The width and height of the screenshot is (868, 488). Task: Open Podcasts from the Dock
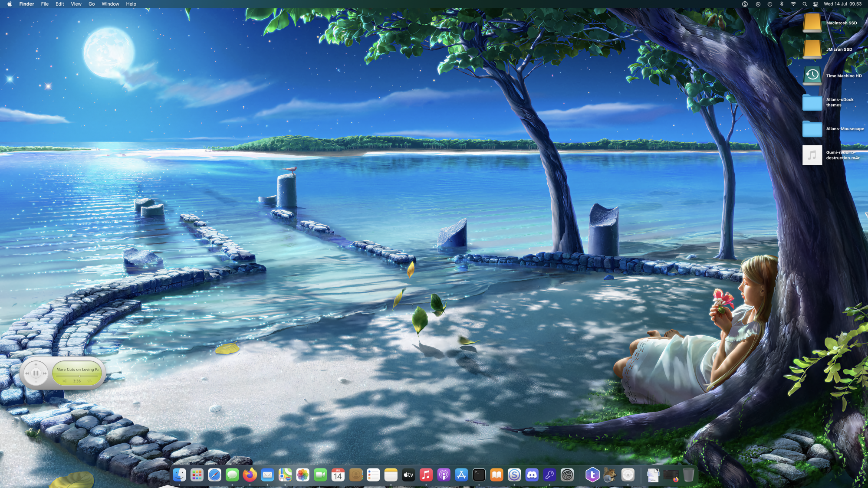point(444,475)
